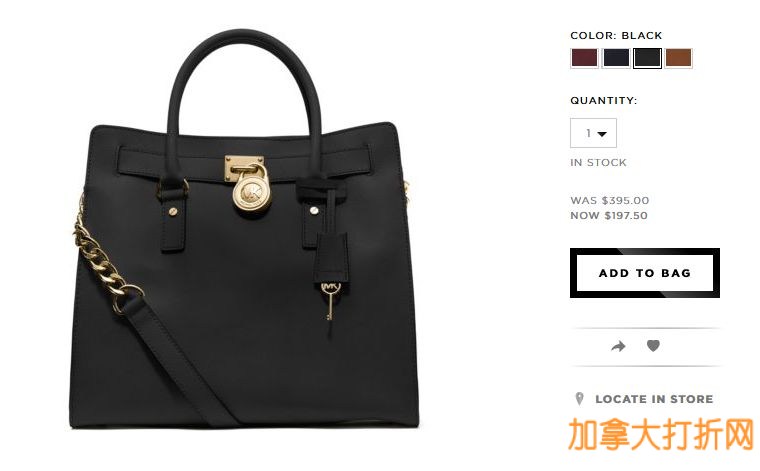Click the black shoulder strap of the bag
This screenshot has width=760, height=471.
[178, 361]
